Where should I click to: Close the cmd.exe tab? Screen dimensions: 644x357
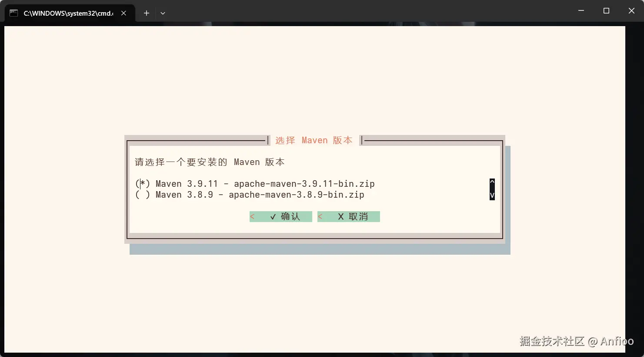(x=124, y=13)
